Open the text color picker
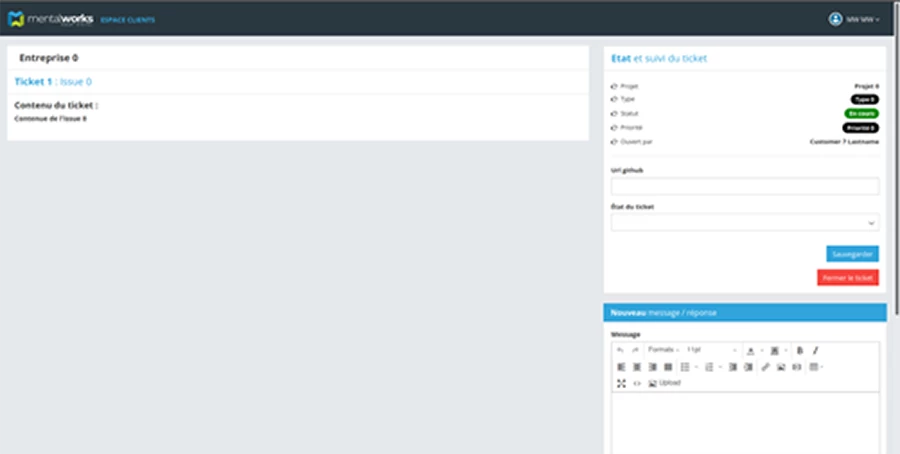Image resolution: width=900 pixels, height=454 pixels. tap(752, 350)
